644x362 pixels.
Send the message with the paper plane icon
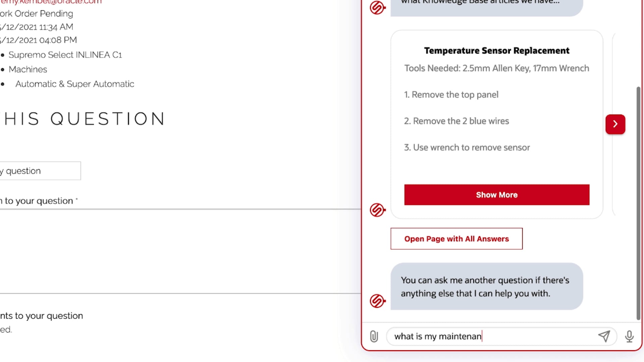point(604,336)
